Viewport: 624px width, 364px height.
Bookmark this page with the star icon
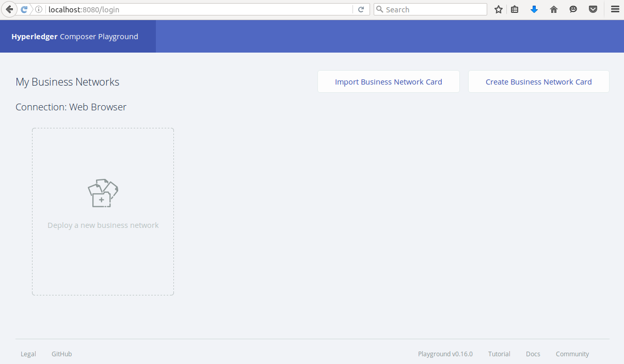pyautogui.click(x=498, y=9)
